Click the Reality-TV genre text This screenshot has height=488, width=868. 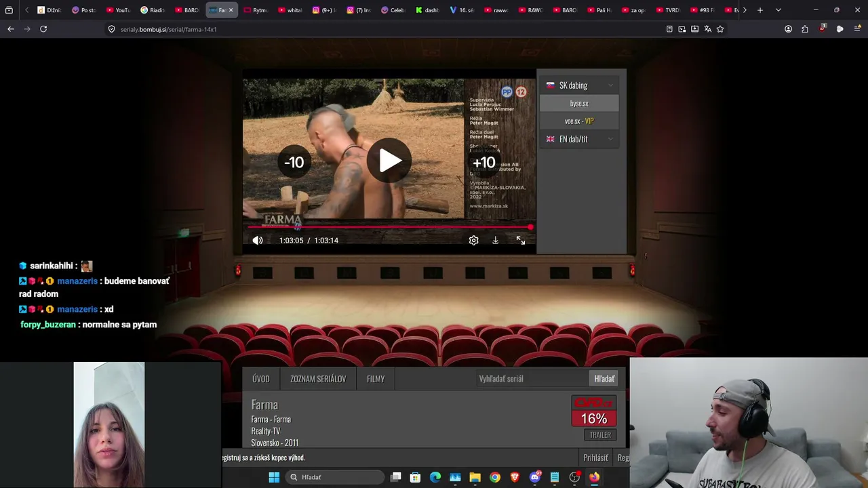tap(265, 431)
